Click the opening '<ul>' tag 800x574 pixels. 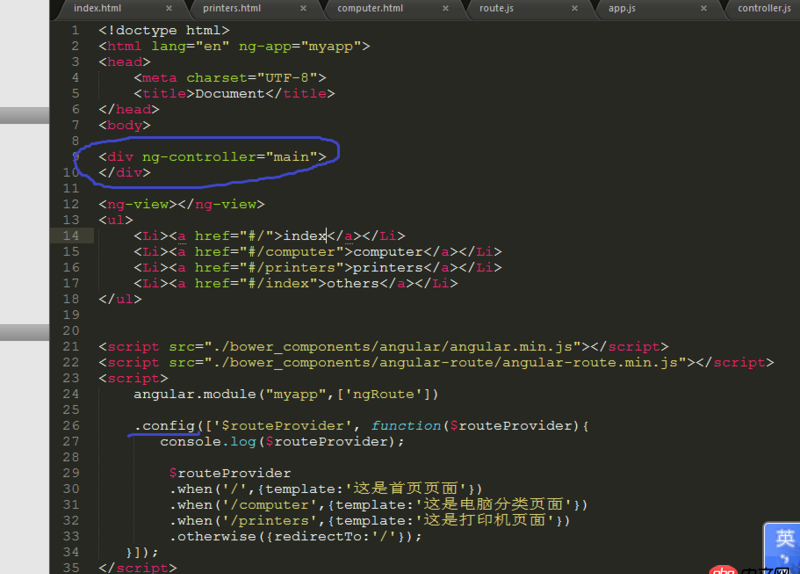pos(116,220)
